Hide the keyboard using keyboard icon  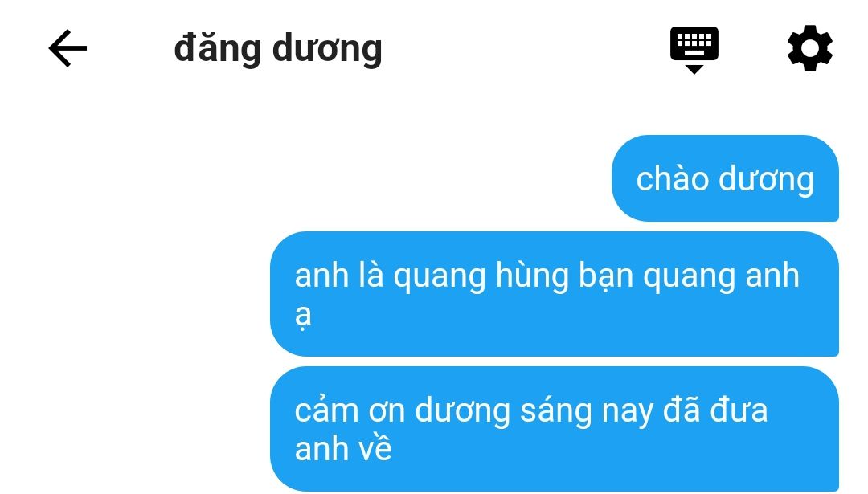click(694, 50)
